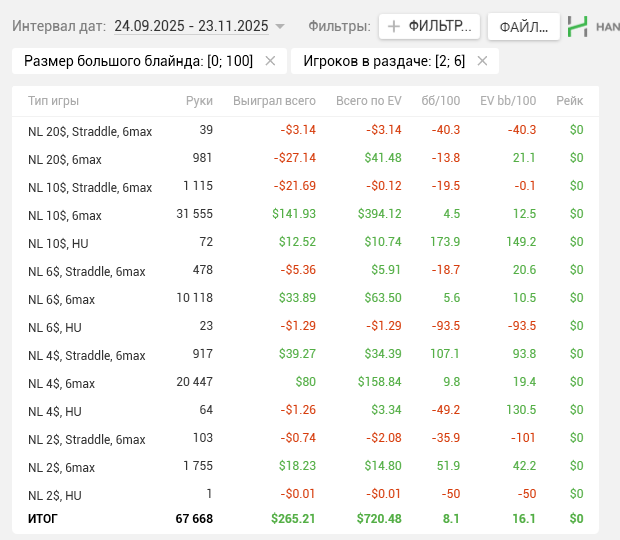Click hands count 31 555
This screenshot has width=620, height=540.
click(x=195, y=214)
